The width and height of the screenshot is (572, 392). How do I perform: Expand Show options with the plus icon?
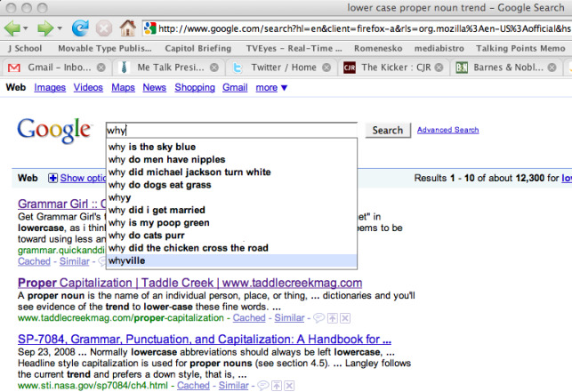pyautogui.click(x=52, y=179)
